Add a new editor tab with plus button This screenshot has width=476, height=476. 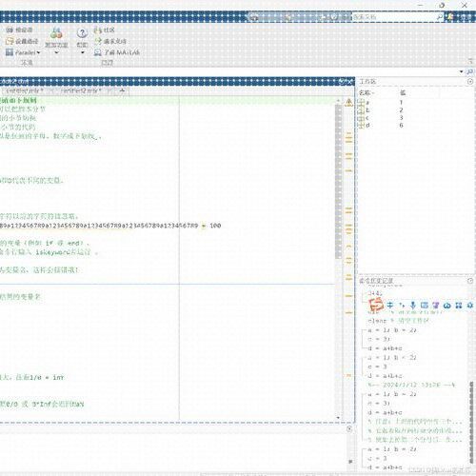(x=122, y=91)
